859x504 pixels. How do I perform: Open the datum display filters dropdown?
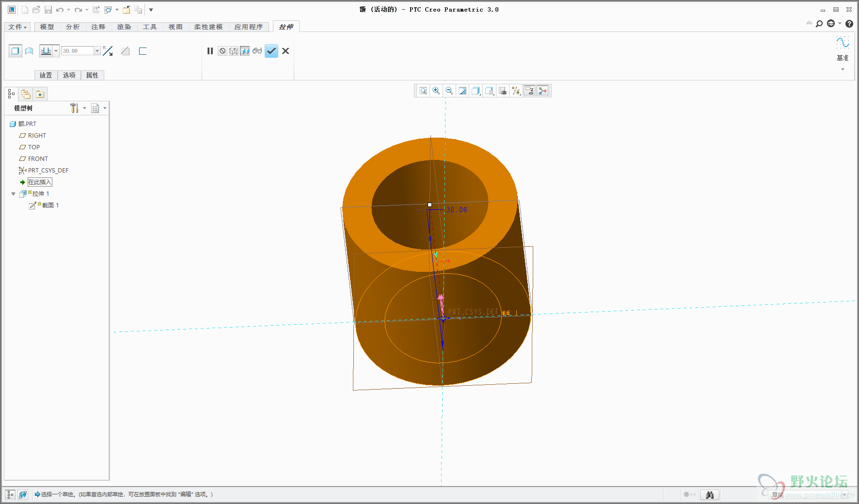tap(516, 91)
